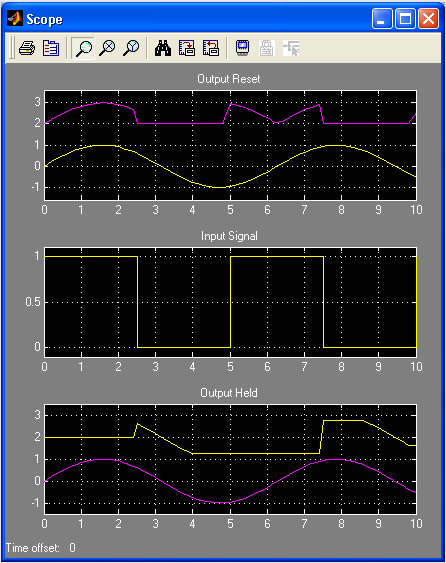Minimize the Scope window
Viewport: 446px width, 563px height.
[x=382, y=19]
